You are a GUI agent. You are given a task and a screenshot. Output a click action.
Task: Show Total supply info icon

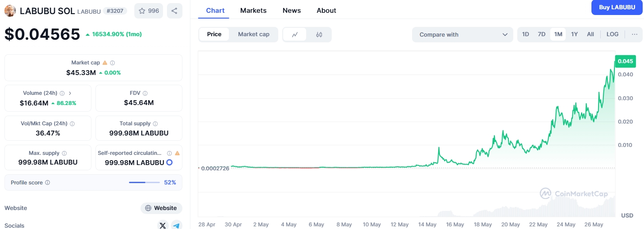pyautogui.click(x=155, y=124)
